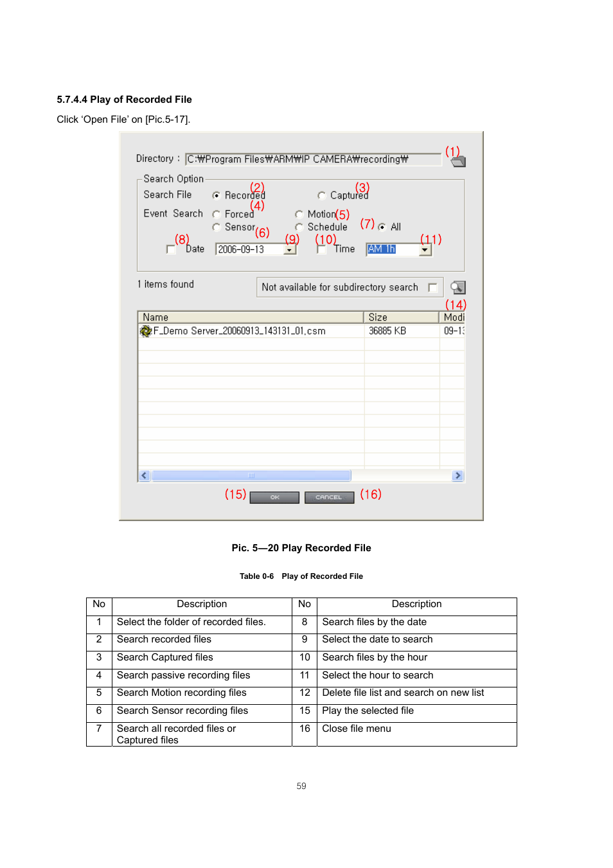Click the 36885 KB size cell
Image resolution: width=613 pixels, height=868 pixels.
click(387, 331)
